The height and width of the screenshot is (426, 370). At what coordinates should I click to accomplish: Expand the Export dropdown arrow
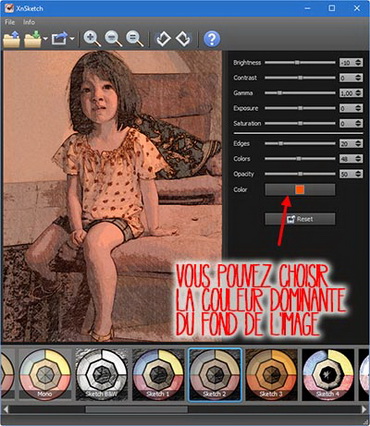[x=72, y=39]
